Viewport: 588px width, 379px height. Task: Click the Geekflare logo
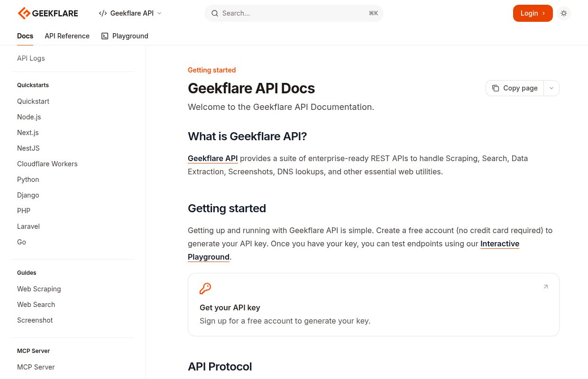pos(48,13)
